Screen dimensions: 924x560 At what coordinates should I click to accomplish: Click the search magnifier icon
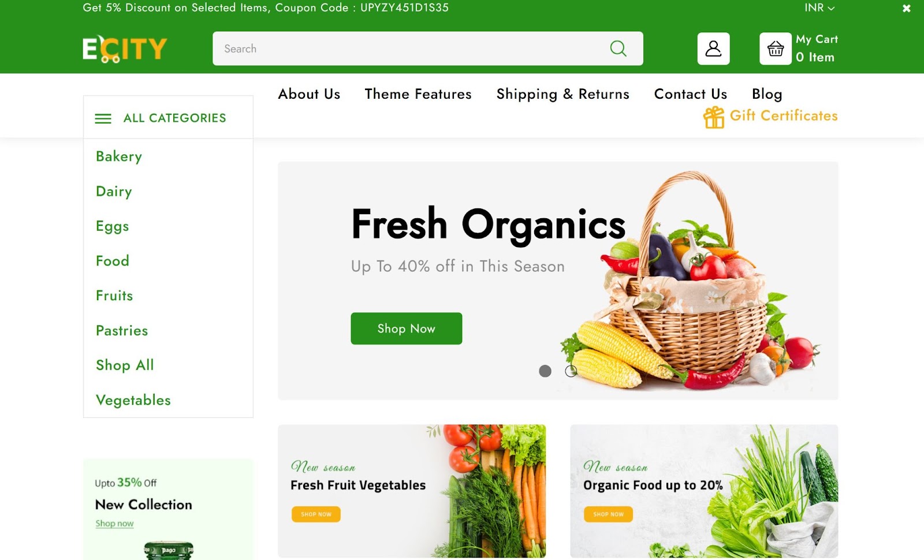pos(618,48)
